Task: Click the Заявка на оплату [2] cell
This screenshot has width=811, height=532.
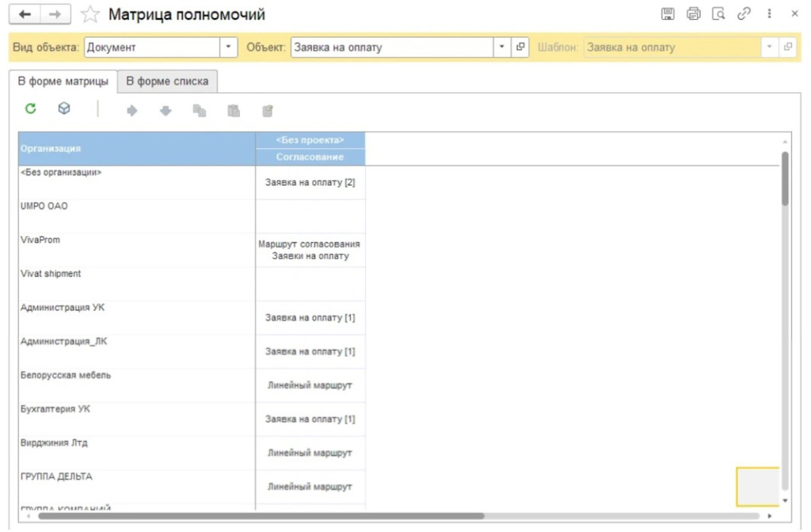Action: click(x=310, y=183)
